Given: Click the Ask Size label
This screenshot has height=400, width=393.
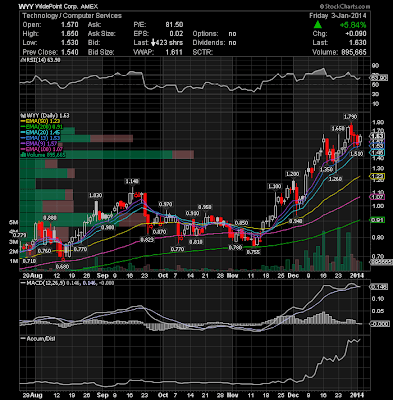Looking at the screenshot, I should (102, 34).
